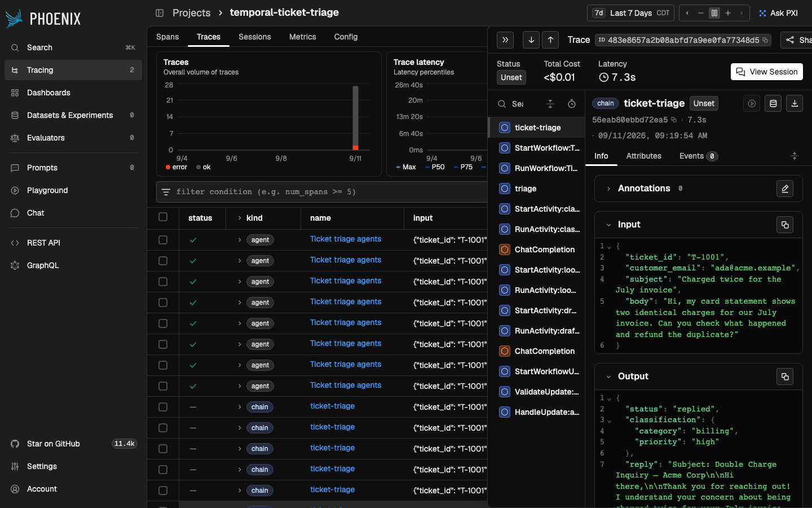The height and width of the screenshot is (508, 812).
Task: Copy span ID 56eab80ebbd72ea5
Action: coord(674,120)
